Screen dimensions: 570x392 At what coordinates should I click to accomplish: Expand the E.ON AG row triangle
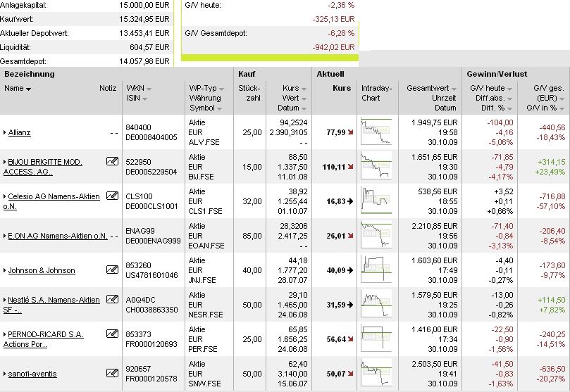coord(5,236)
